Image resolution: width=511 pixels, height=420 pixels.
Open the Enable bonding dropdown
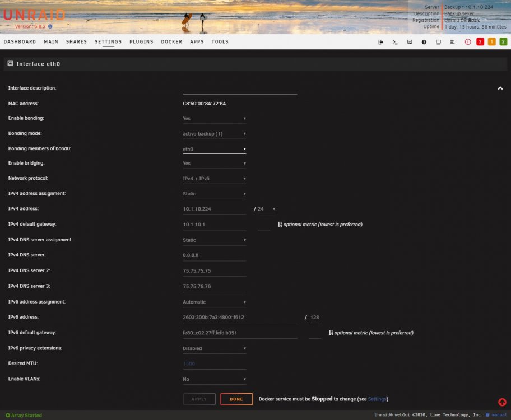click(x=215, y=119)
